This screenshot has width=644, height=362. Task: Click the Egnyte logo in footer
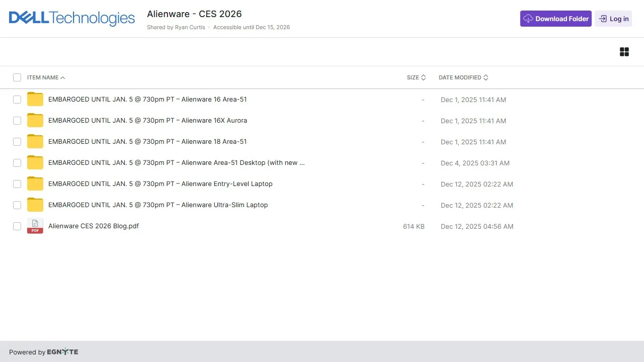pos(62,352)
